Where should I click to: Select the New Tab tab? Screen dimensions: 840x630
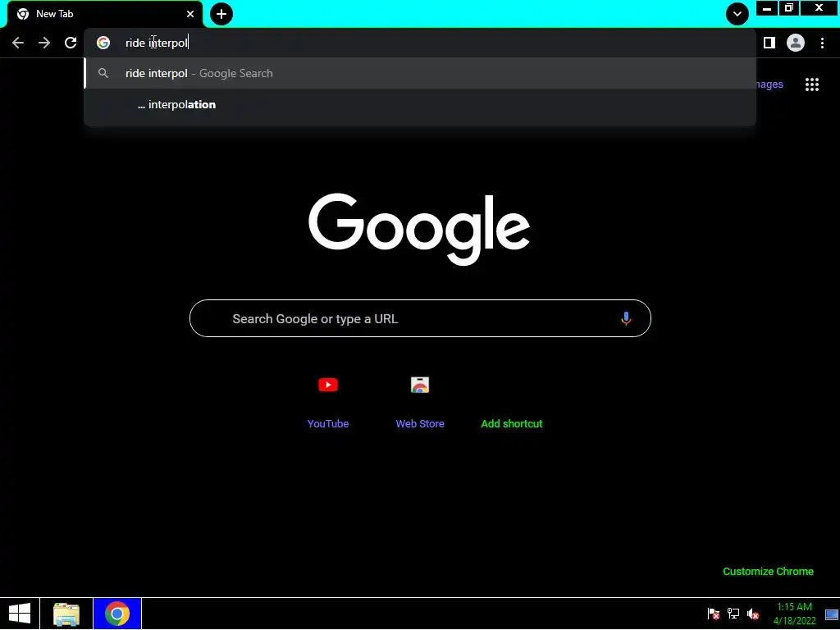(x=105, y=14)
